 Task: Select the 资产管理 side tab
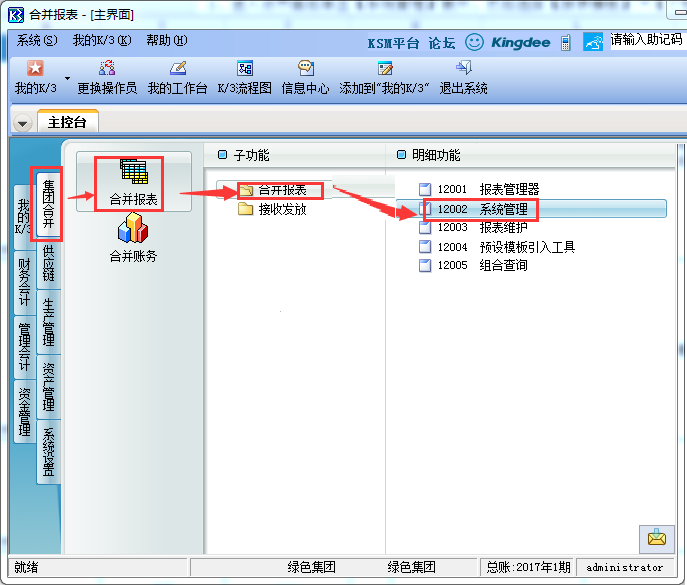[x=48, y=386]
